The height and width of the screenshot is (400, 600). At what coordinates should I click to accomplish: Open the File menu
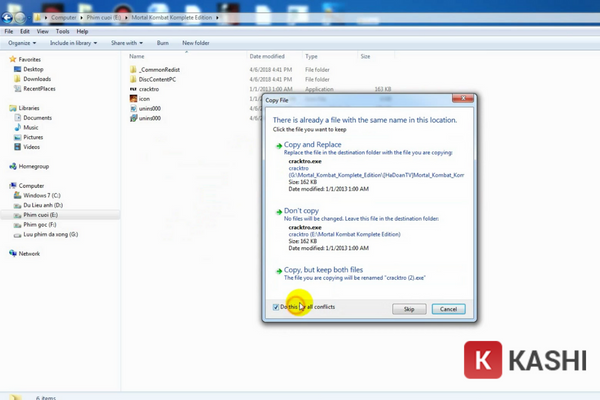click(8, 31)
